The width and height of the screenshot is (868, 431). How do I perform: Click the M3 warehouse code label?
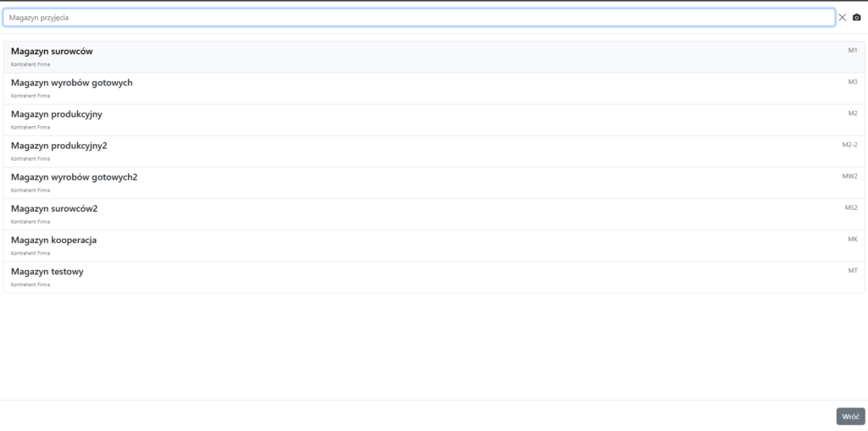coord(853,81)
